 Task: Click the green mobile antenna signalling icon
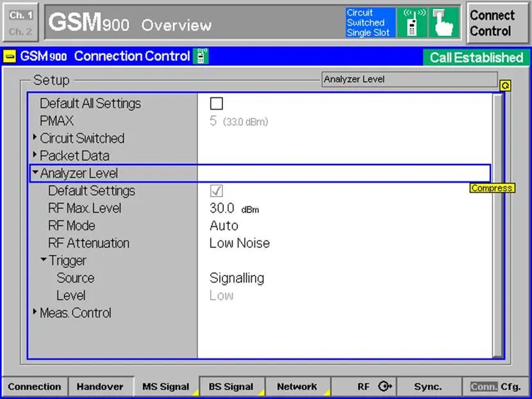point(412,22)
